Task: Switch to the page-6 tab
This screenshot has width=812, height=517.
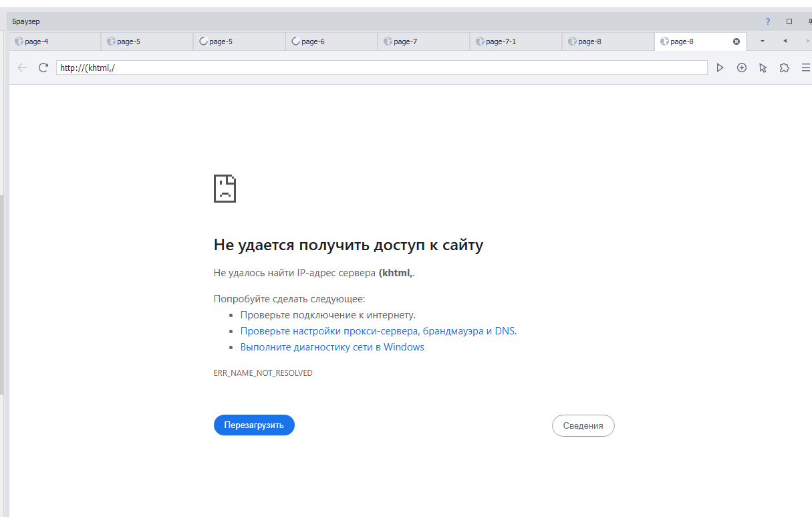Action: (x=331, y=41)
